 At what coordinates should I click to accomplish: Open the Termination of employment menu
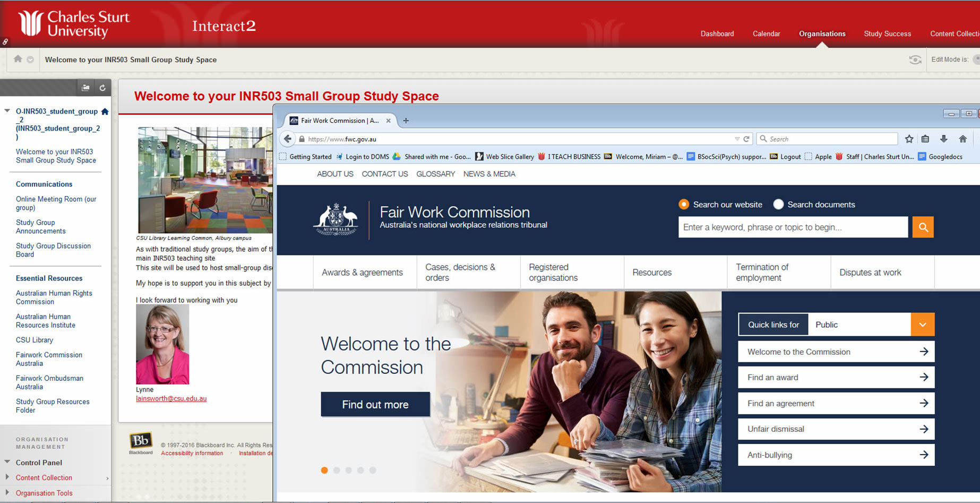pyautogui.click(x=779, y=272)
